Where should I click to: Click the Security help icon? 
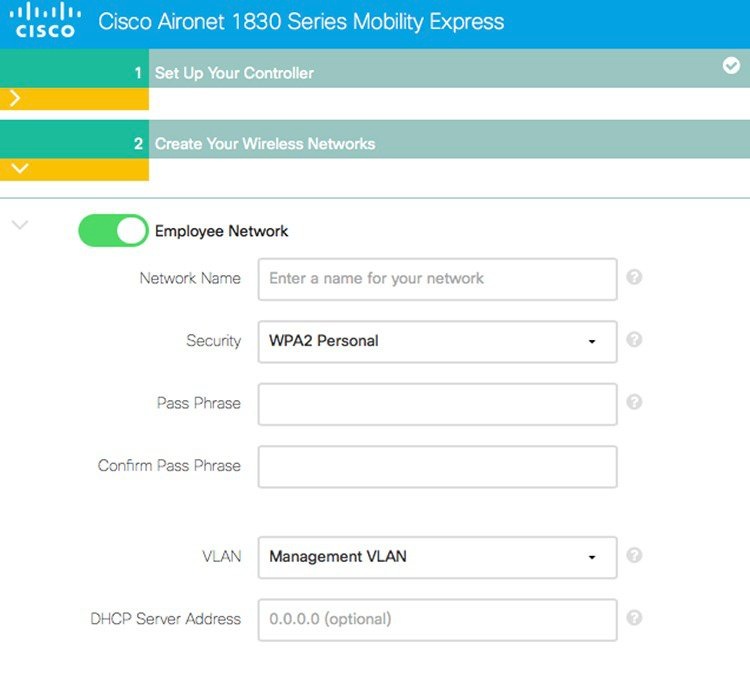click(x=634, y=340)
